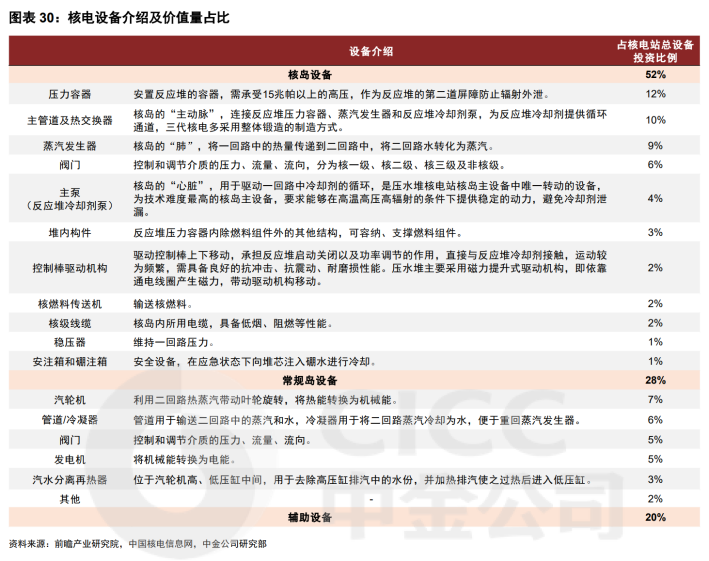Select the 蒸汽发生器 row label
This screenshot has width=709, height=561.
[70, 146]
